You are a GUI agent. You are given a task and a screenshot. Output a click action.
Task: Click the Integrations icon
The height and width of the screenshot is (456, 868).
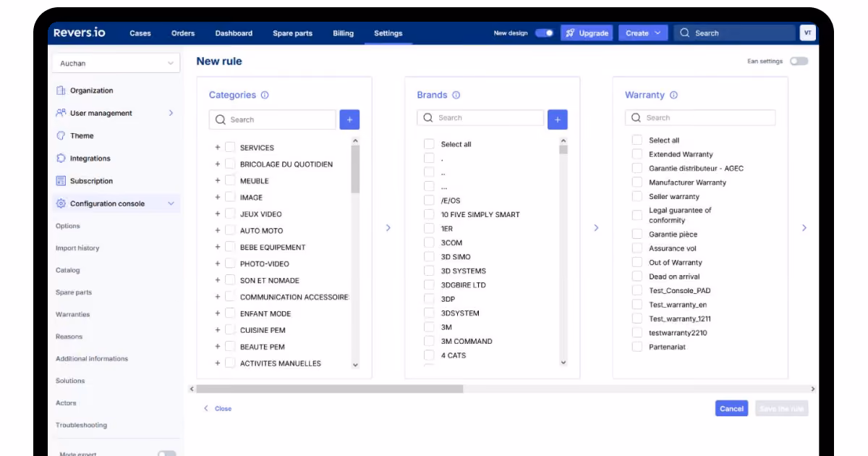[x=61, y=158]
